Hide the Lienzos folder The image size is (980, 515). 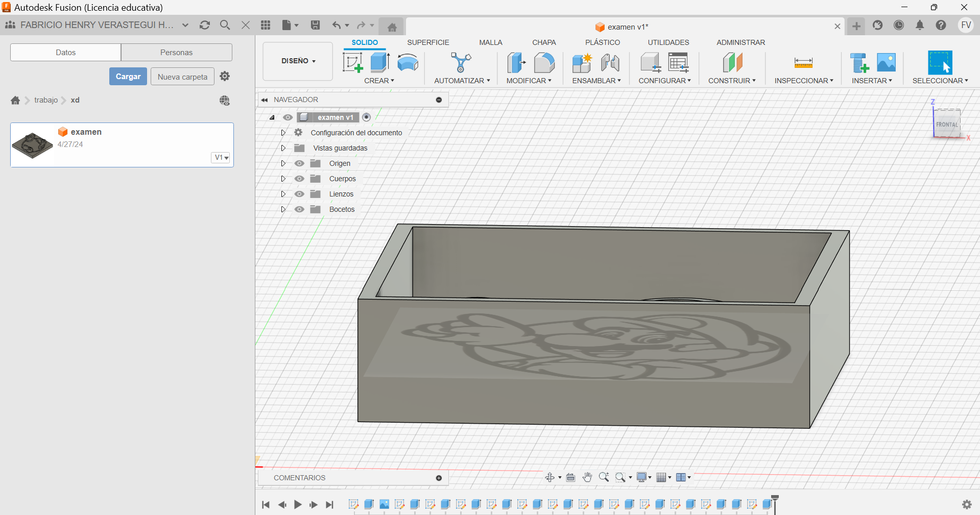pyautogui.click(x=299, y=194)
